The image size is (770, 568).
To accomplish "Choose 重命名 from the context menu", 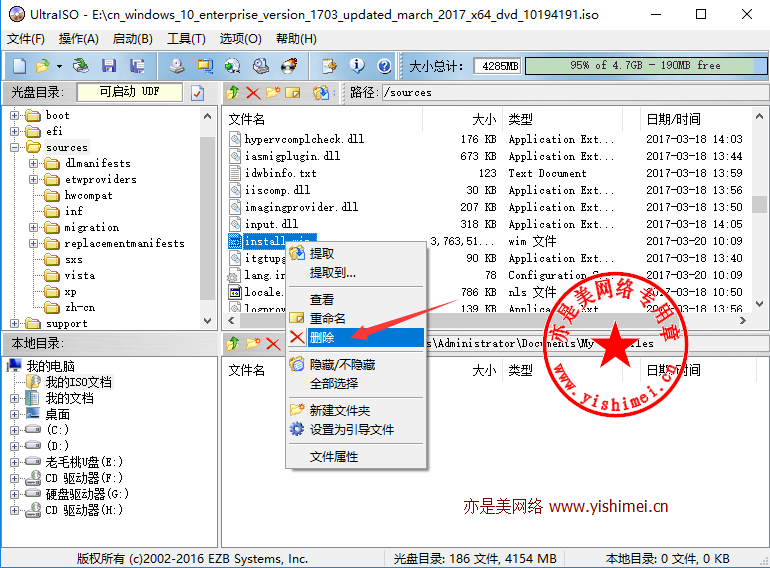I will (x=356, y=319).
